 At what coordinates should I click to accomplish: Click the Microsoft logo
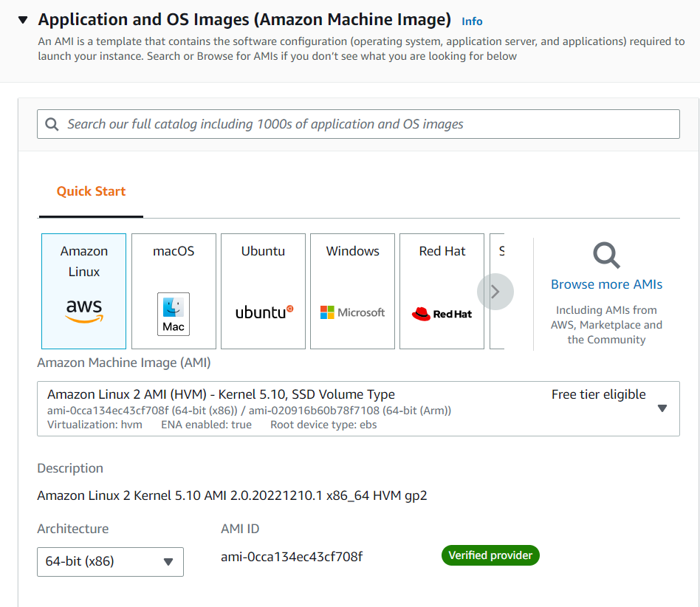pos(353,312)
